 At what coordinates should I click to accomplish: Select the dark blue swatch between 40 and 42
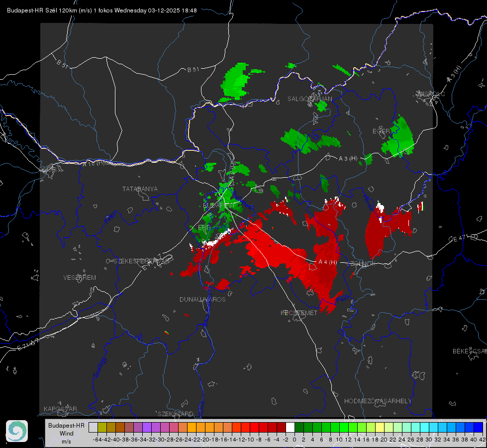click(x=479, y=427)
